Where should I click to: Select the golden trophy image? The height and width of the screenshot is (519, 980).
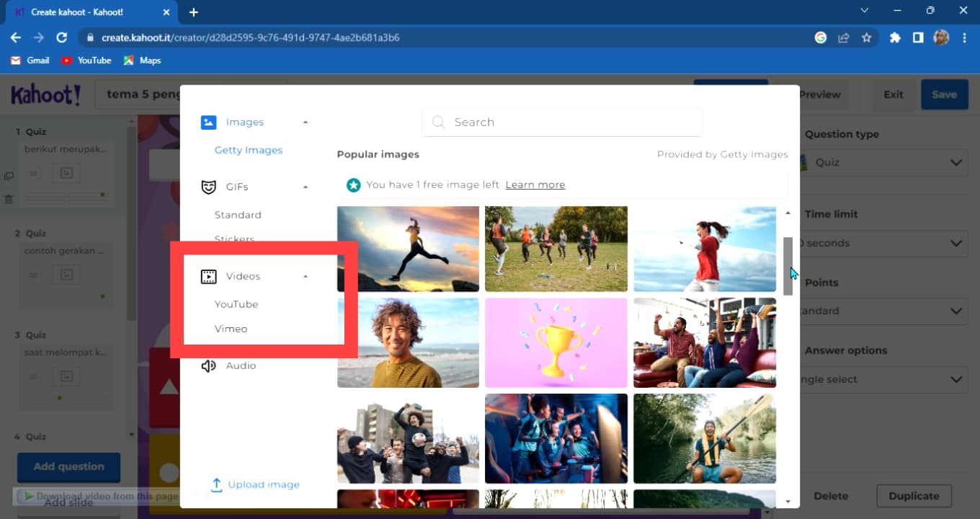(556, 343)
